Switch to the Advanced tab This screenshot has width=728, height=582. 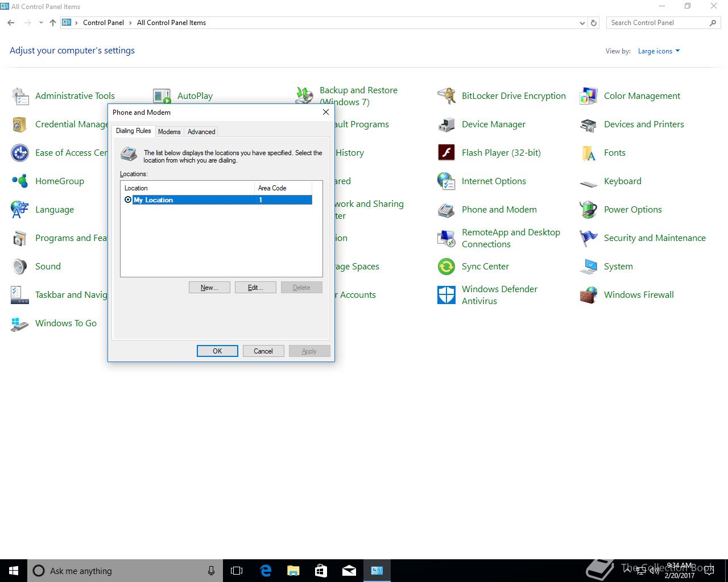coord(201,131)
